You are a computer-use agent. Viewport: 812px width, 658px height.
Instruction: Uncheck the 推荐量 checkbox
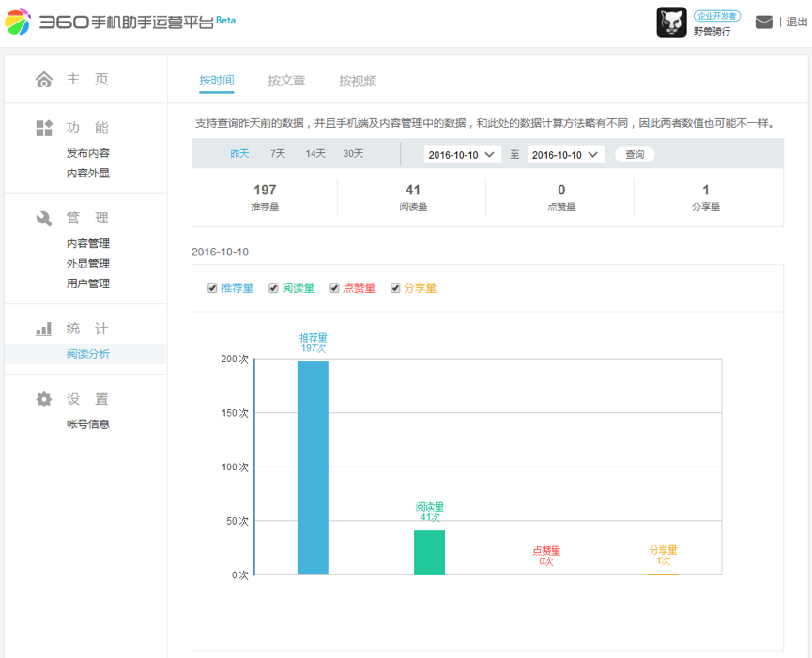(x=212, y=288)
